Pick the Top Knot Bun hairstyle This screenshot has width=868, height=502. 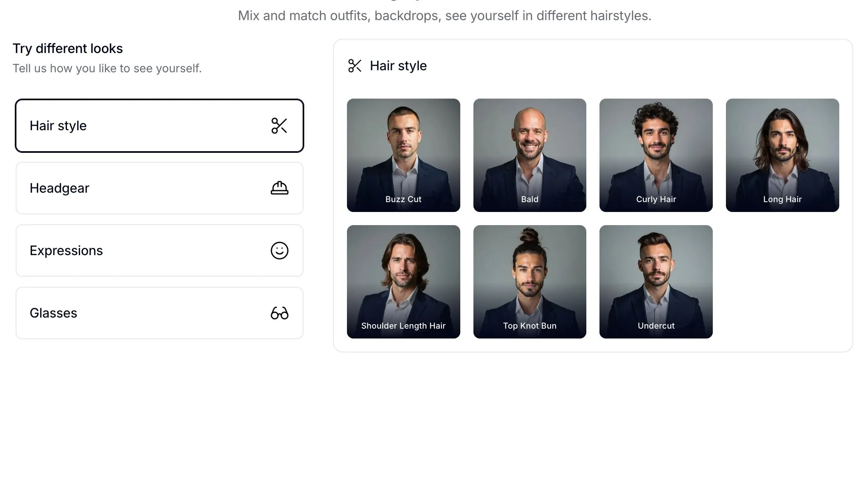coord(530,281)
